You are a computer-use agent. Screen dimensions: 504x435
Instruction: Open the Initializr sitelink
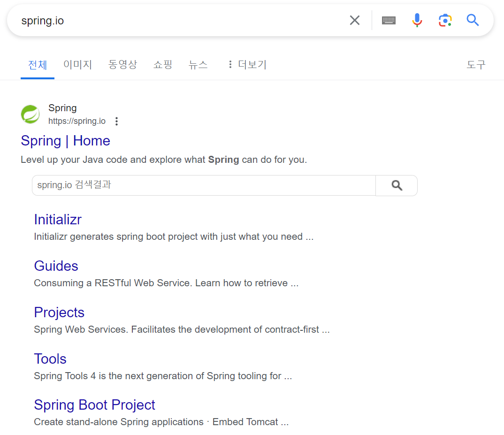(58, 220)
